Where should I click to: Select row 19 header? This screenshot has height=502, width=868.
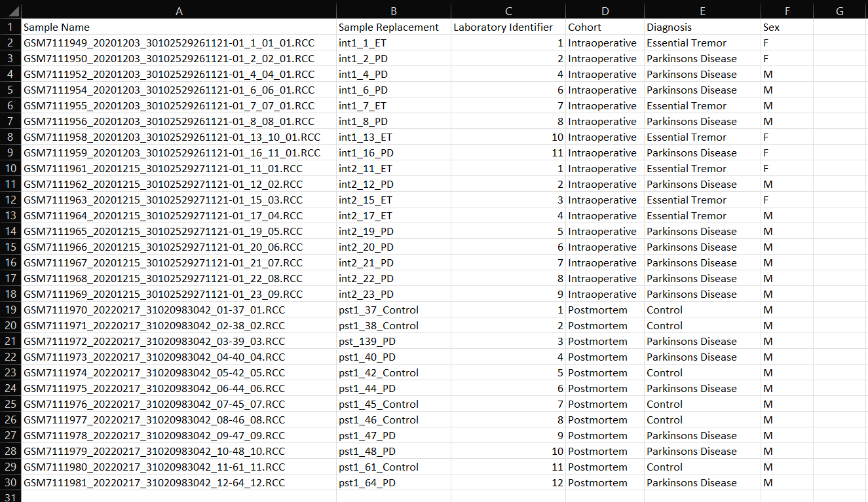[10, 310]
